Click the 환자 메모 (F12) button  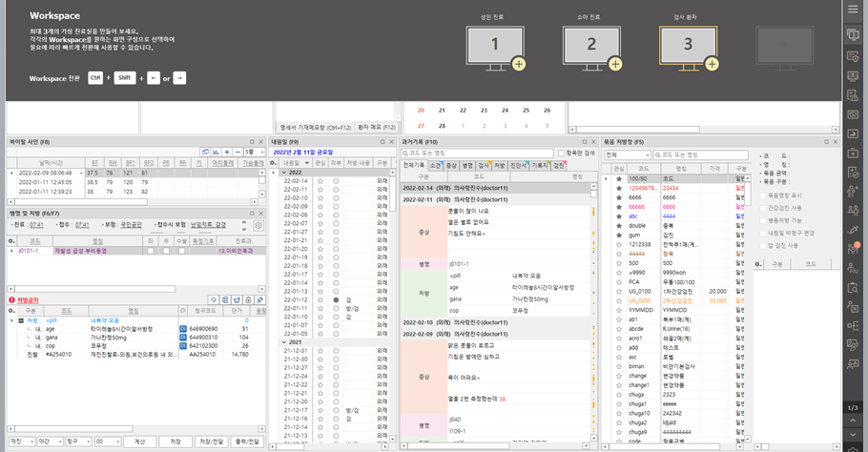(376, 126)
